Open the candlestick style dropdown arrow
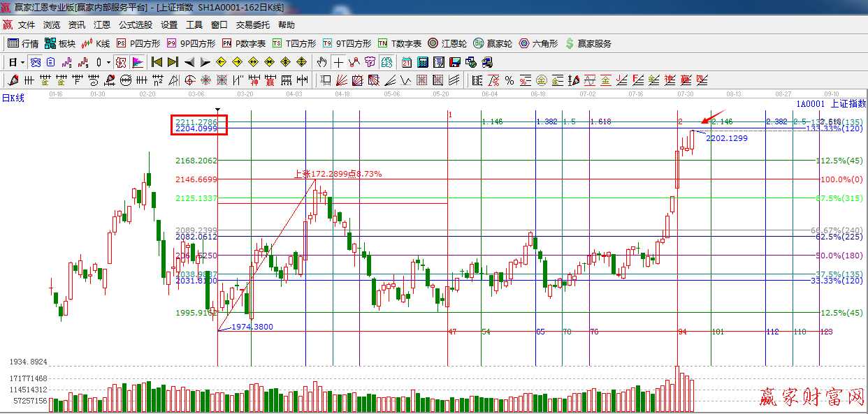This screenshot has height=414, width=868. 108,62
